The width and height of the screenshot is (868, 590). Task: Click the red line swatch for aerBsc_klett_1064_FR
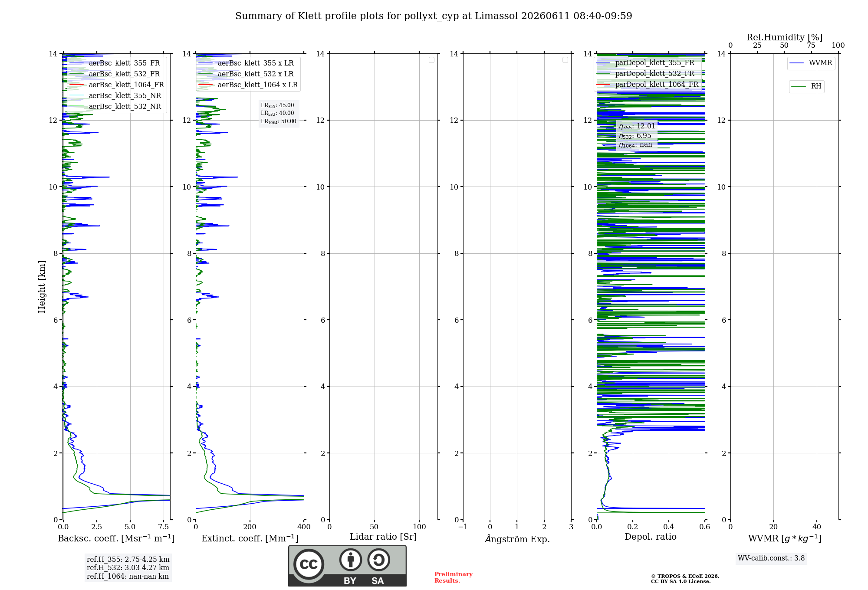point(76,85)
